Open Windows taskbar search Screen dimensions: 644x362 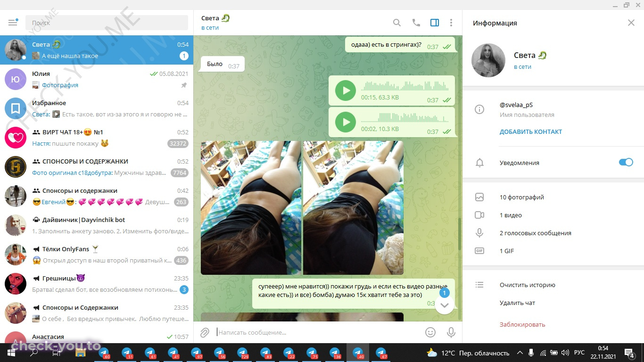tap(34, 353)
